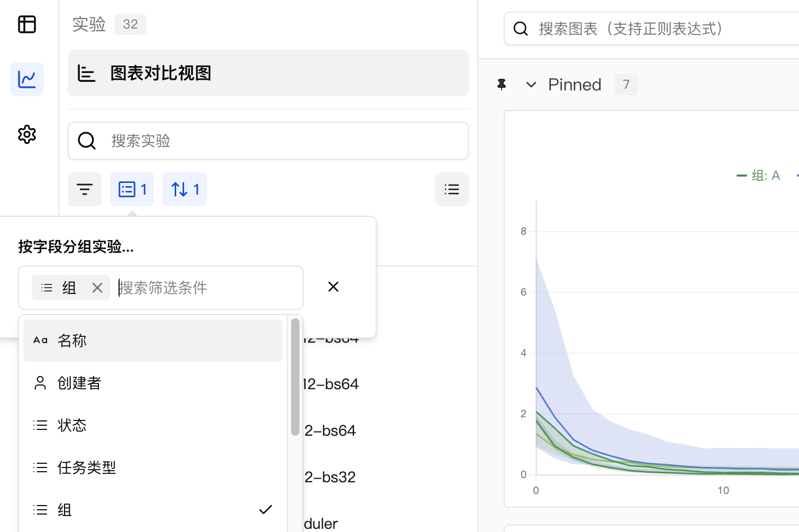Image resolution: width=799 pixels, height=532 pixels.
Task: Focus the 搜索实验 search box
Action: pos(280,141)
